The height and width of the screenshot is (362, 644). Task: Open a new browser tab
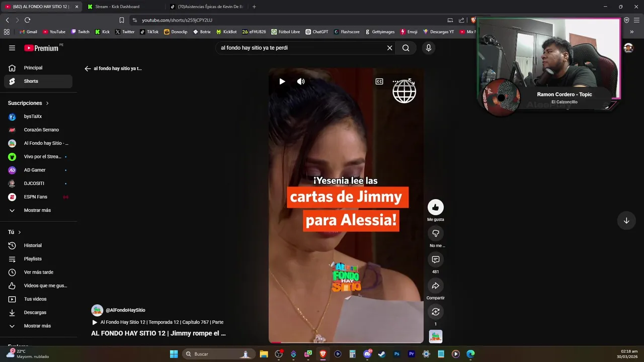254,7
